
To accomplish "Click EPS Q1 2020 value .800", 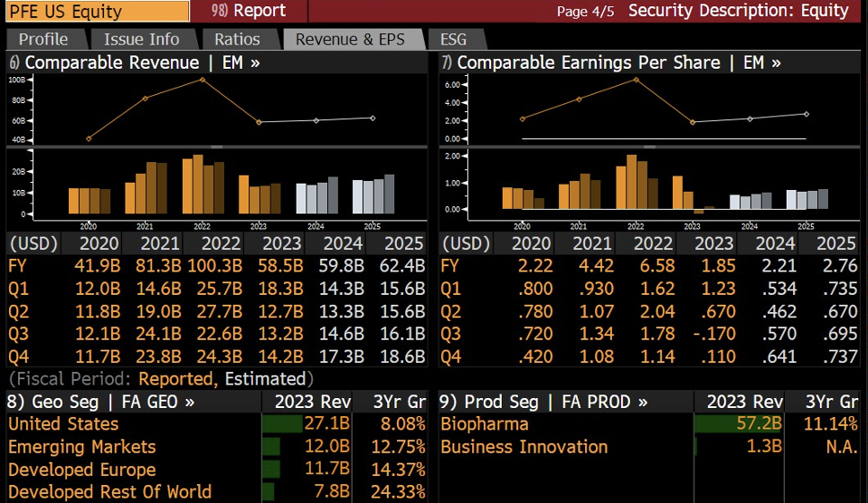I will [536, 289].
